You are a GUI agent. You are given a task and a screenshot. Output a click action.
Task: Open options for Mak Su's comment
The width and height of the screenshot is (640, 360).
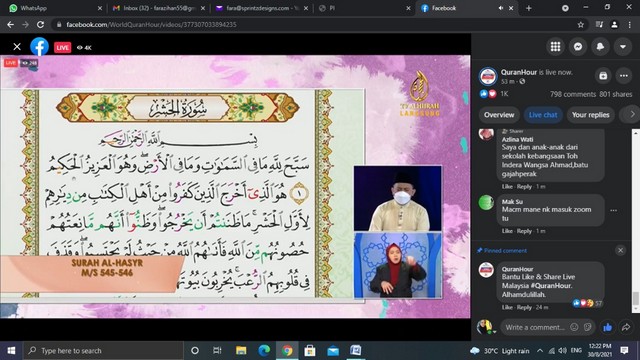click(x=613, y=211)
